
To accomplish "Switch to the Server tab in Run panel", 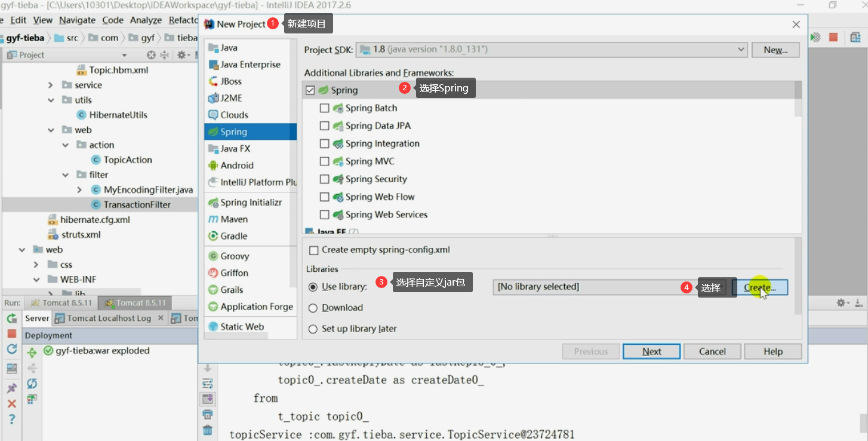I will click(37, 318).
